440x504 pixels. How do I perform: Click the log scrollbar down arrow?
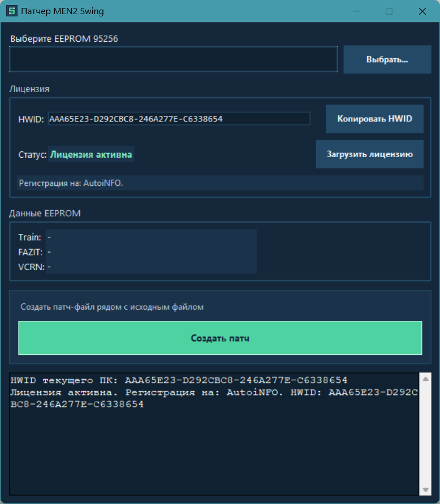pyautogui.click(x=425, y=489)
